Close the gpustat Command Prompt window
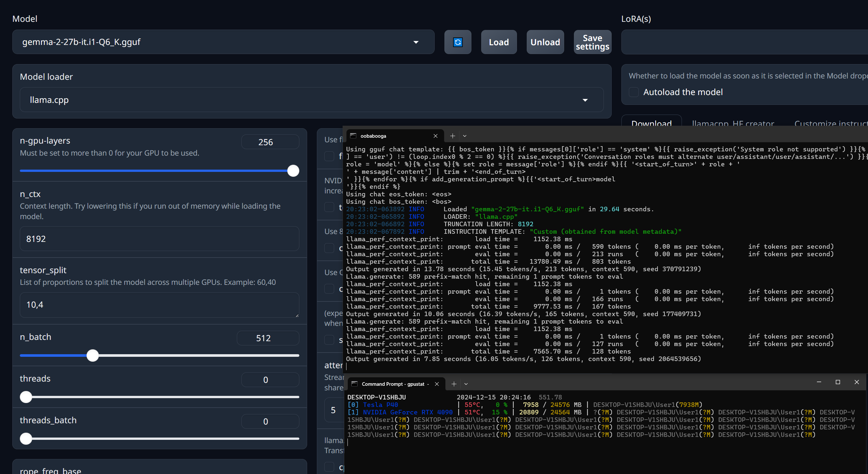The height and width of the screenshot is (474, 868). click(x=857, y=382)
